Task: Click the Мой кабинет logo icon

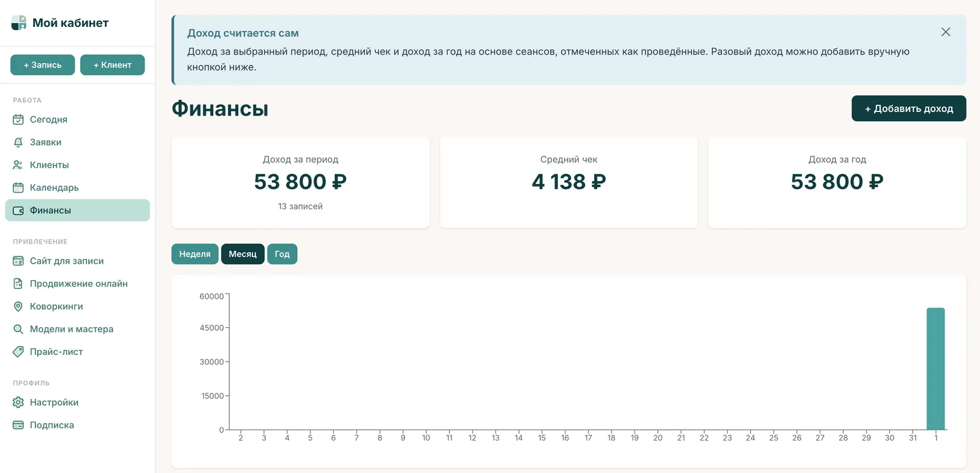Action: click(19, 23)
